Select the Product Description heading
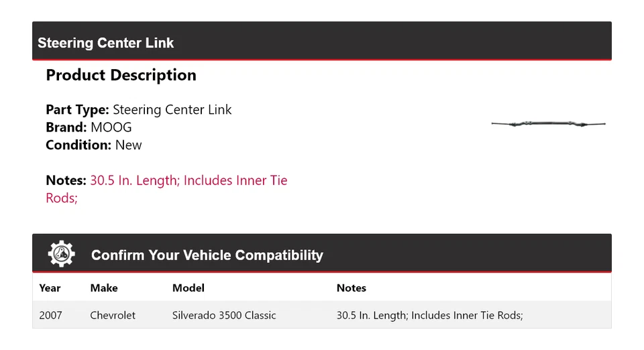Screen dimensions: 644x350 pyautogui.click(x=121, y=75)
